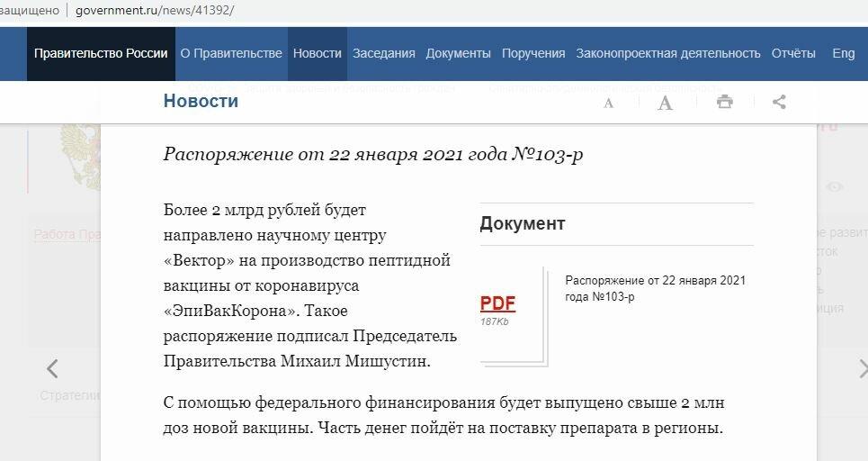
Task: Click the italic title Распоряжение от 22 января
Action: tap(373, 154)
